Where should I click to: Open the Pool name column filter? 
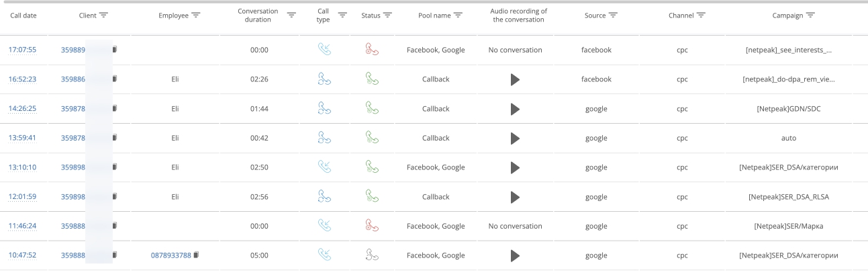click(x=458, y=15)
